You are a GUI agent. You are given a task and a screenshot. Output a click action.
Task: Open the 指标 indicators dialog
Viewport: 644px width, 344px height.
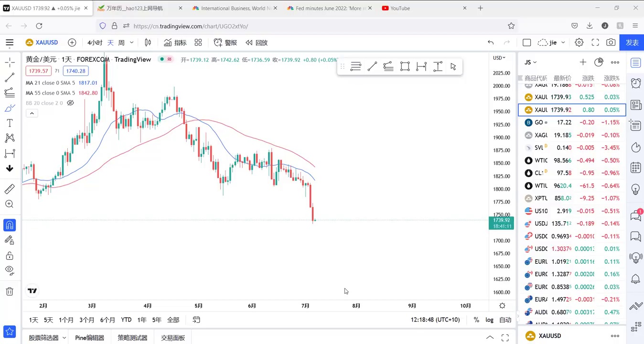pyautogui.click(x=175, y=43)
